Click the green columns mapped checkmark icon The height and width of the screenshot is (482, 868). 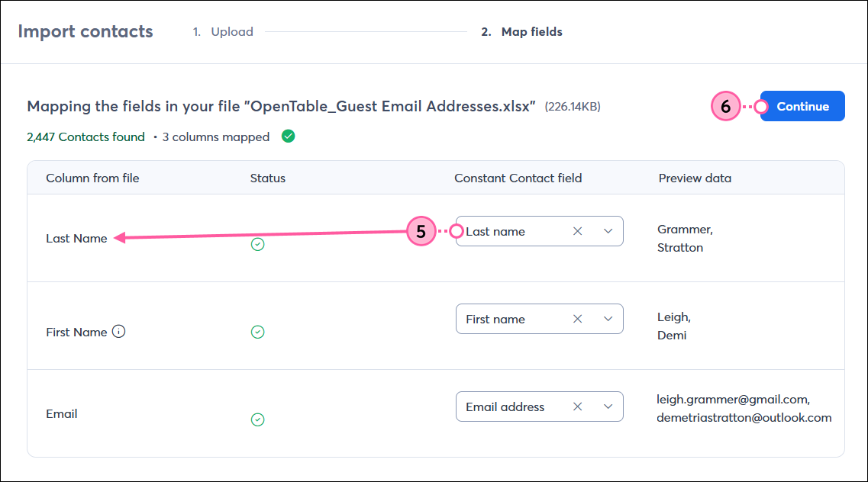(288, 136)
